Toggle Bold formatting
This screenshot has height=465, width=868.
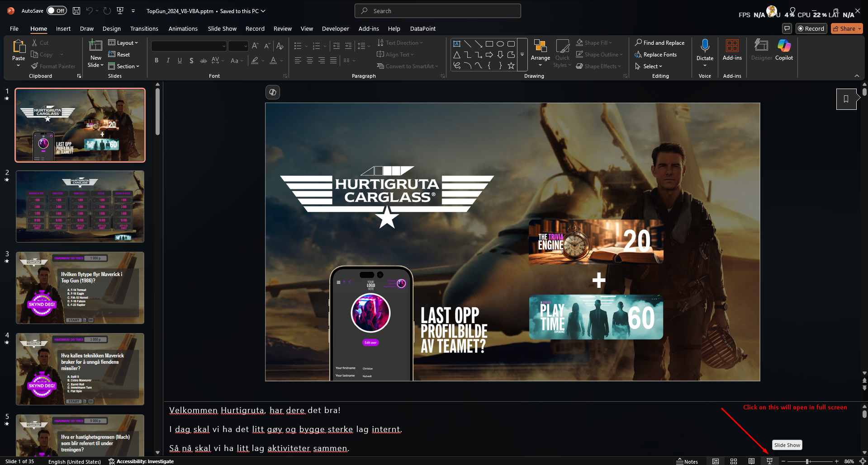tap(157, 61)
